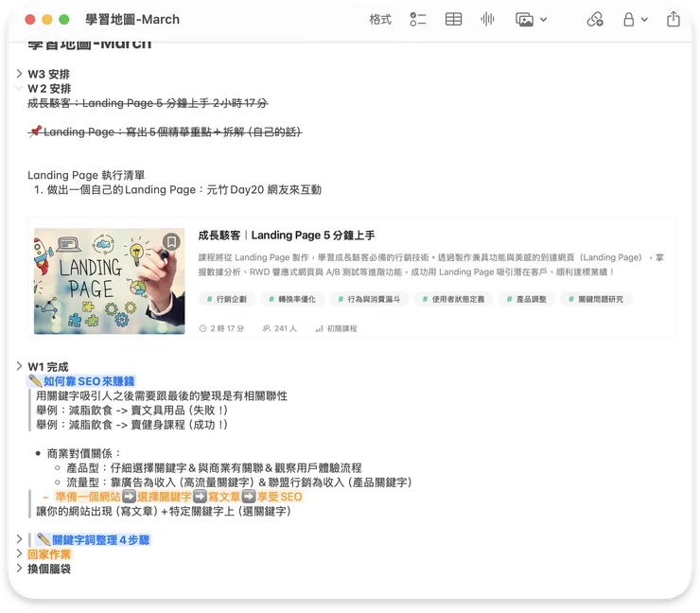Select the 轉換率優化 tag
This screenshot has height=613, width=700.
pos(292,299)
